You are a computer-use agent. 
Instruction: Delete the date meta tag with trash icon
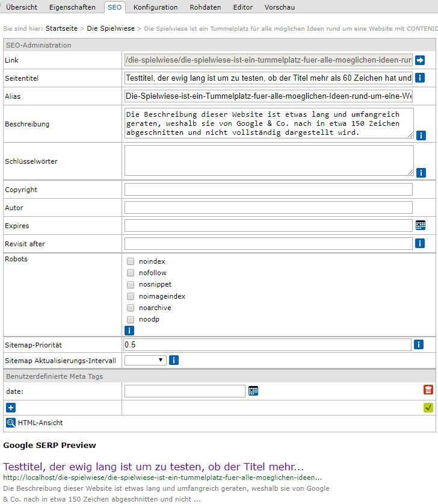click(428, 390)
